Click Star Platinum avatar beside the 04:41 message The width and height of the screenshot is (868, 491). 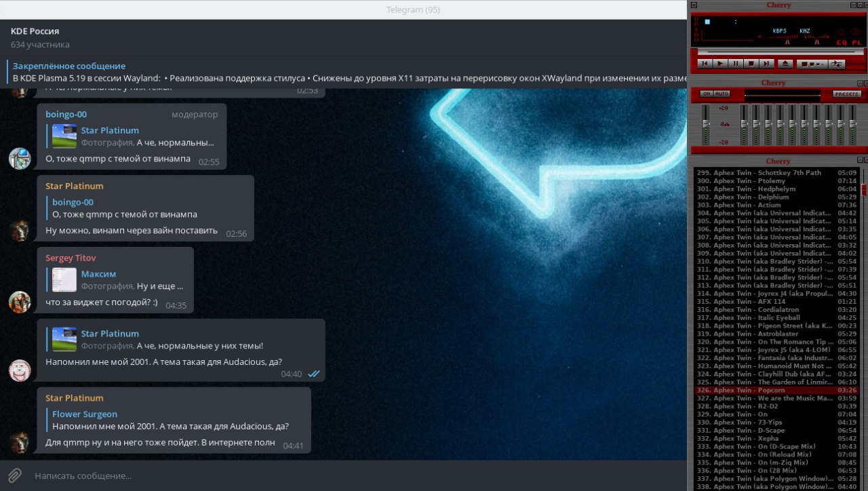pos(20,443)
